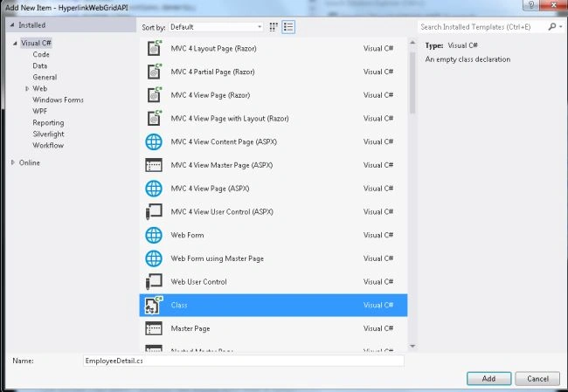
Task: Click the search magnifier icon
Action: click(551, 27)
